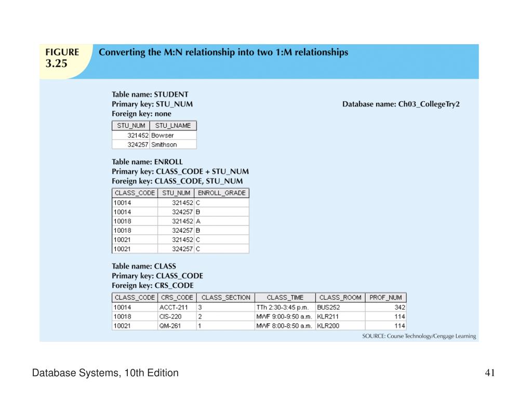Viewport: 532px width, 399px height.
Task: Select the KLR200 classroom cell
Action: [340, 326]
